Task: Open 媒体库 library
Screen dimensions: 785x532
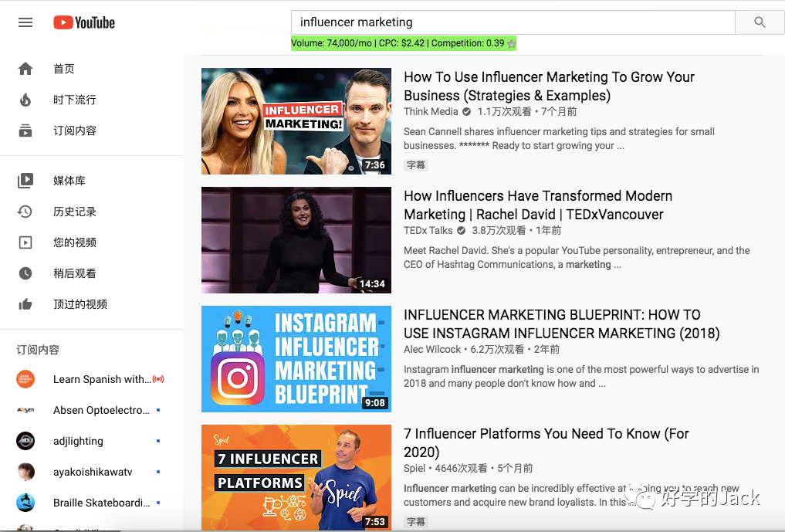Action: (92, 181)
